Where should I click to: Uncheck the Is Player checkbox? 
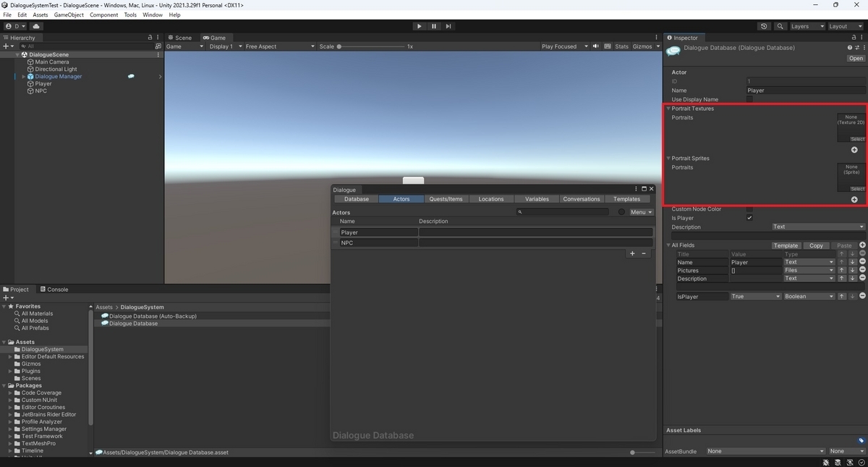(749, 218)
